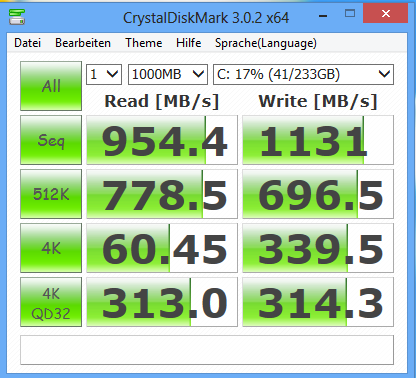
Task: Start the 512K benchmark test
Action: [x=51, y=194]
